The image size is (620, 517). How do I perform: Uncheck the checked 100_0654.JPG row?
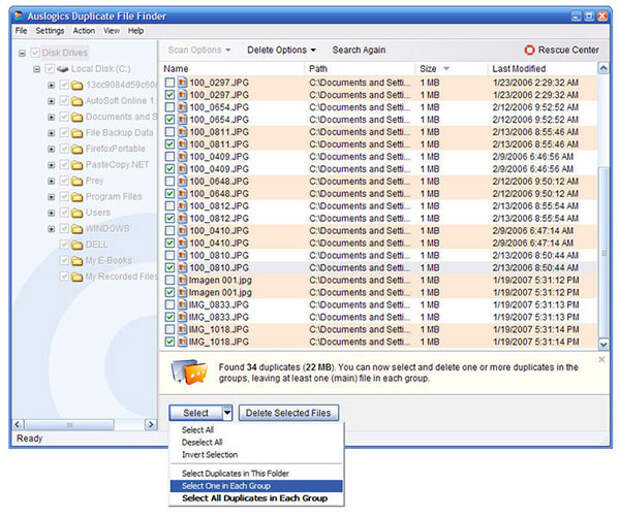click(170, 119)
